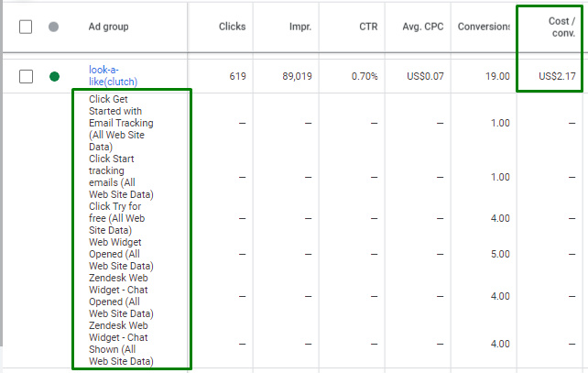Select Click Get Started with Email Tracking row
The image size is (588, 373).
(121, 123)
